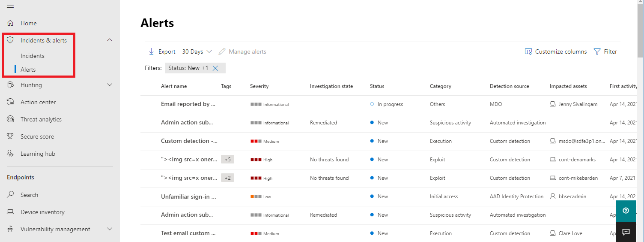644x242 pixels.
Task: Open the 30 Days time range dropdown
Action: 197,51
